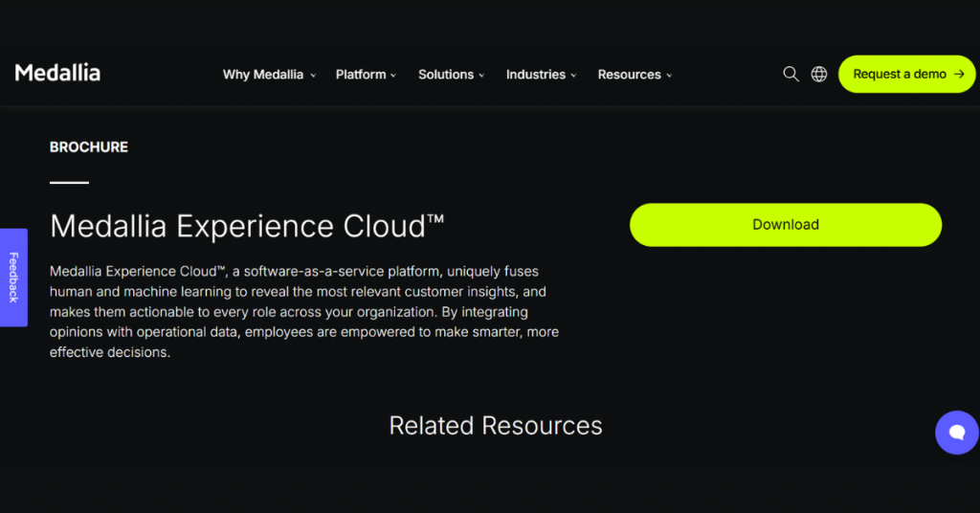980x513 pixels.
Task: Open the search magnifier icon
Action: point(791,75)
